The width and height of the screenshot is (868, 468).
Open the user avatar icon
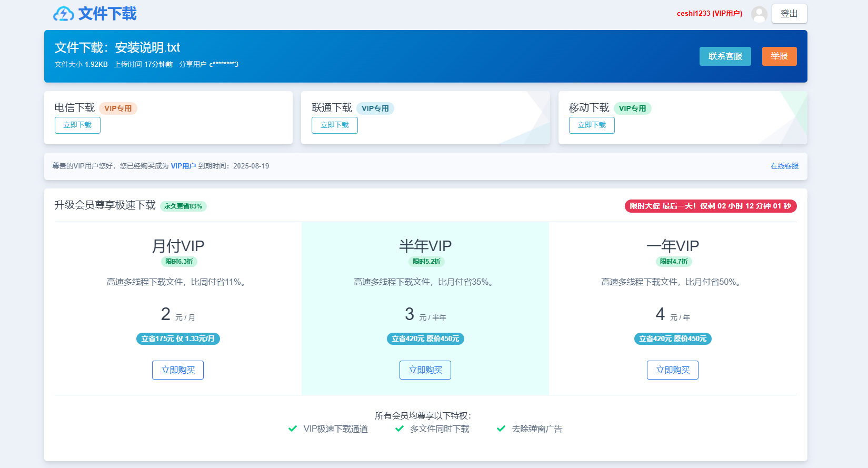tap(759, 14)
